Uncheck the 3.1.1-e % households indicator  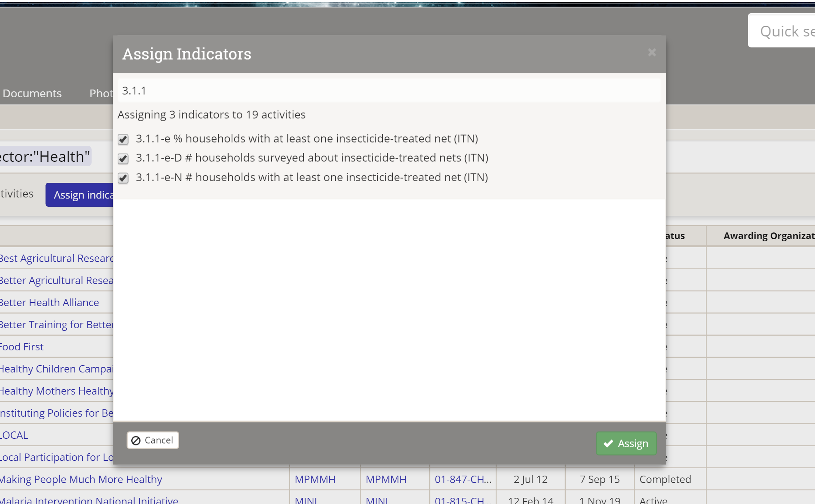(x=123, y=139)
